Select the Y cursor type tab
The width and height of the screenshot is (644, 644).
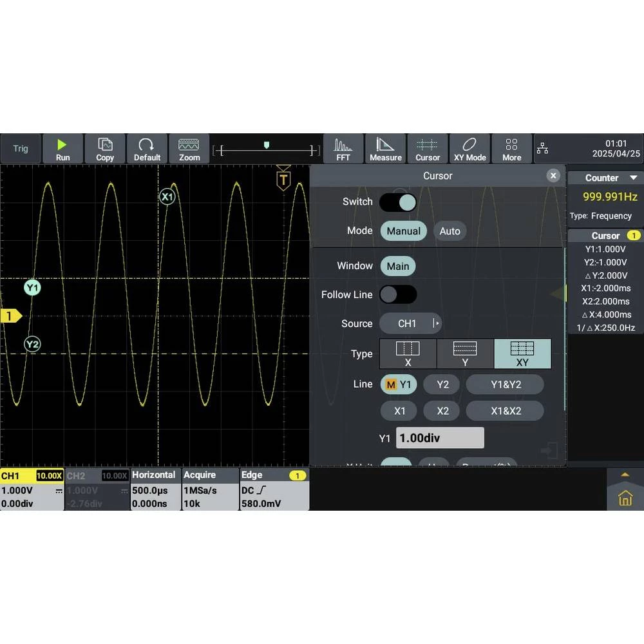click(x=465, y=354)
